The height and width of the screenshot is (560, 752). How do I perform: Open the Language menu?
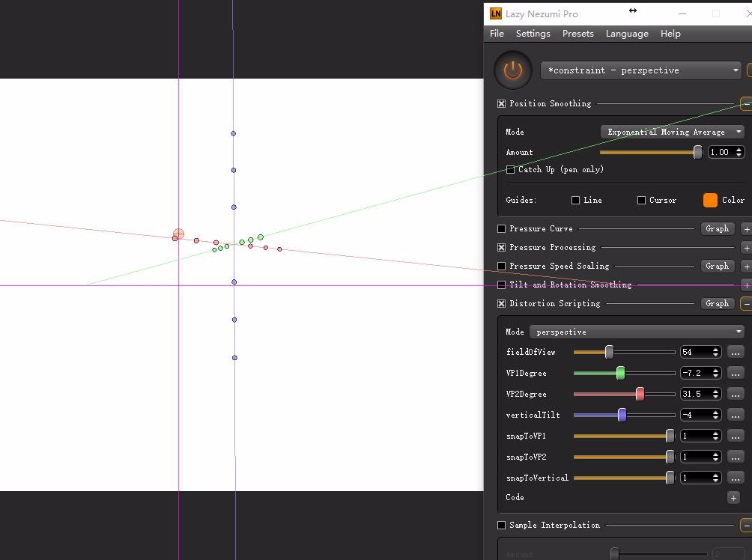627,34
